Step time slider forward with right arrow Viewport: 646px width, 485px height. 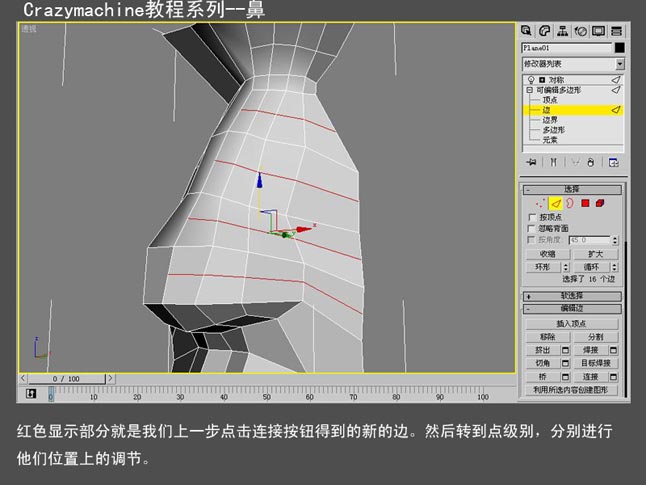110,378
